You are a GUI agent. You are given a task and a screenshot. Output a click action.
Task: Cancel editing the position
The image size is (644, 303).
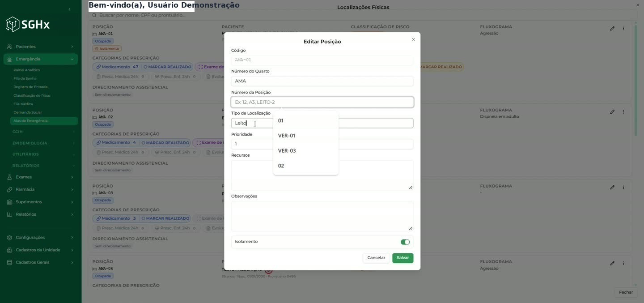click(376, 258)
